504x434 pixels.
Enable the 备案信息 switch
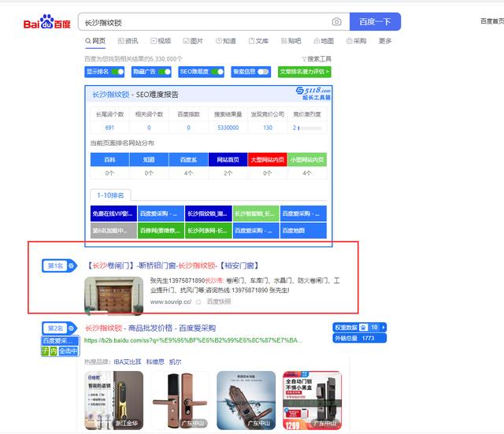click(263, 72)
